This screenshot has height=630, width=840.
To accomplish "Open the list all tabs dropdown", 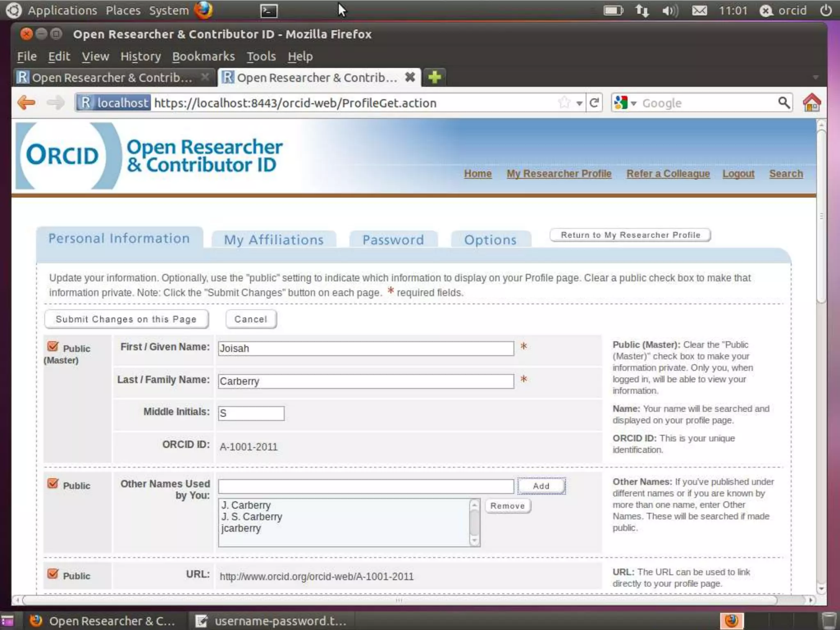I will click(x=815, y=78).
